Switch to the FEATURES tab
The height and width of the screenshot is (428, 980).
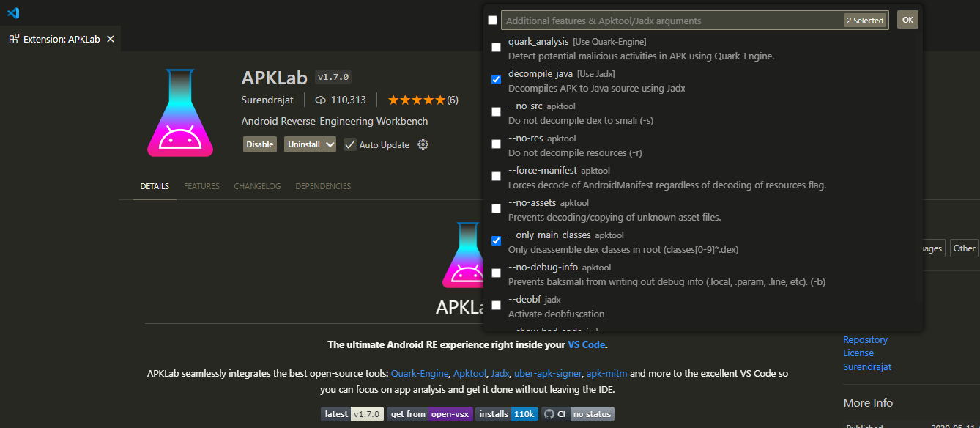click(x=201, y=186)
